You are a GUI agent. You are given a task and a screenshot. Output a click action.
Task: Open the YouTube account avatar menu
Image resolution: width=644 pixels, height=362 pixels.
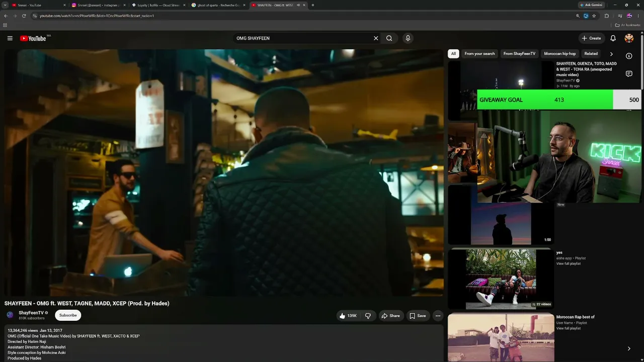[629, 38]
